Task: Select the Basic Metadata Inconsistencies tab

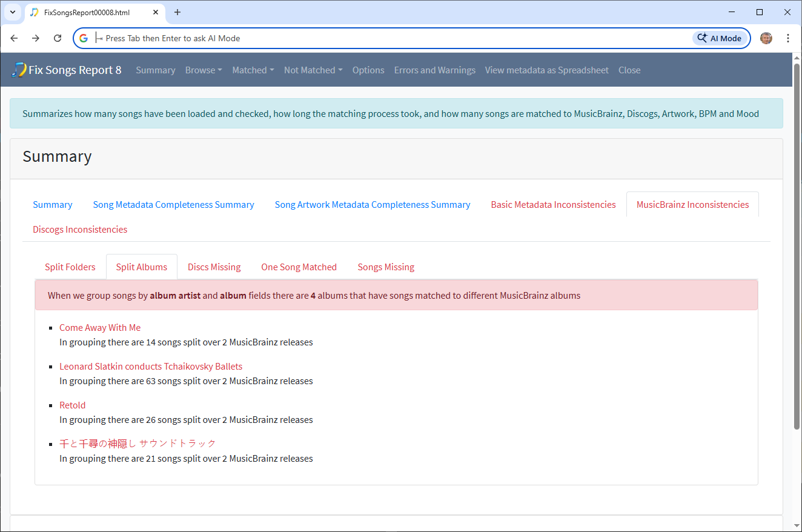Action: [553, 205]
